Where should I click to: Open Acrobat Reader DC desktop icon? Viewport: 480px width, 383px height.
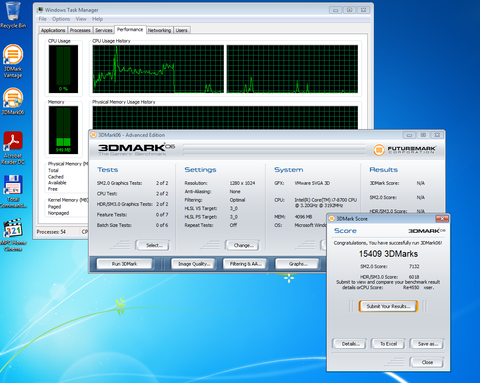13,148
